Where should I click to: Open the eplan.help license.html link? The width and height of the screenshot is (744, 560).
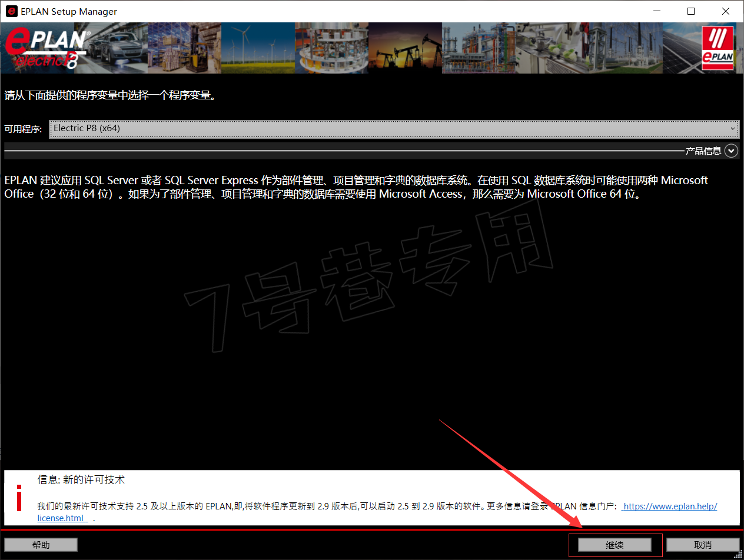670,506
